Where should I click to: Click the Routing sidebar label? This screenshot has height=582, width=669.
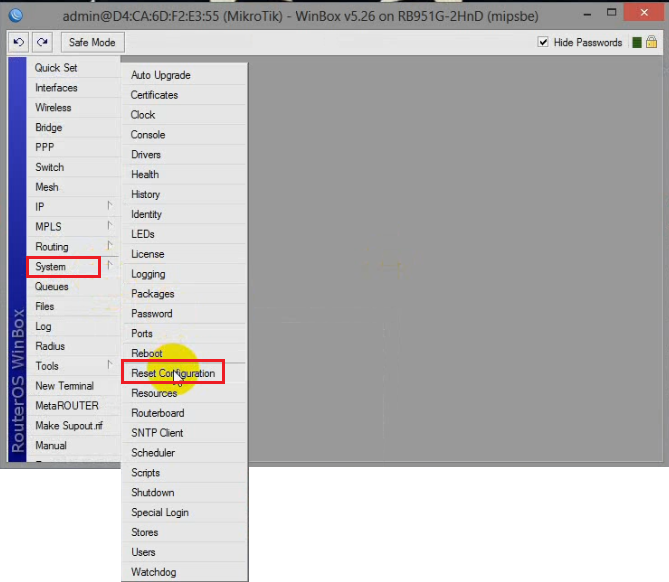click(52, 247)
